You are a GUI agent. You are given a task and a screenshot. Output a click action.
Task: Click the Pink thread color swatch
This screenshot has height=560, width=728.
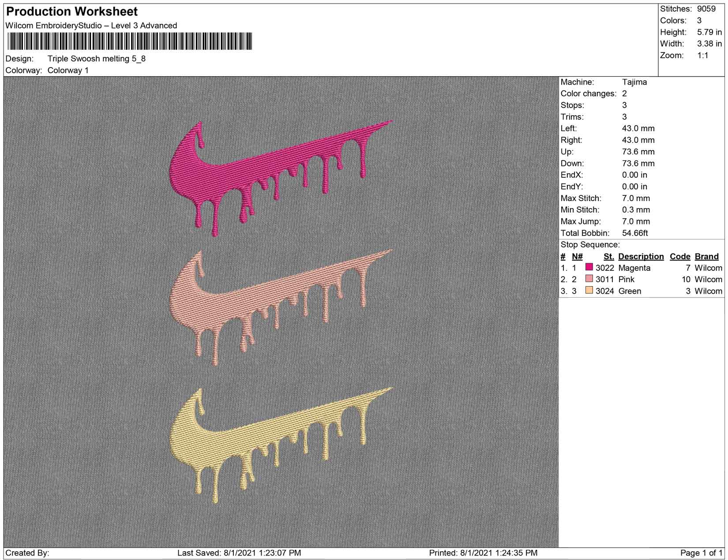click(x=589, y=279)
